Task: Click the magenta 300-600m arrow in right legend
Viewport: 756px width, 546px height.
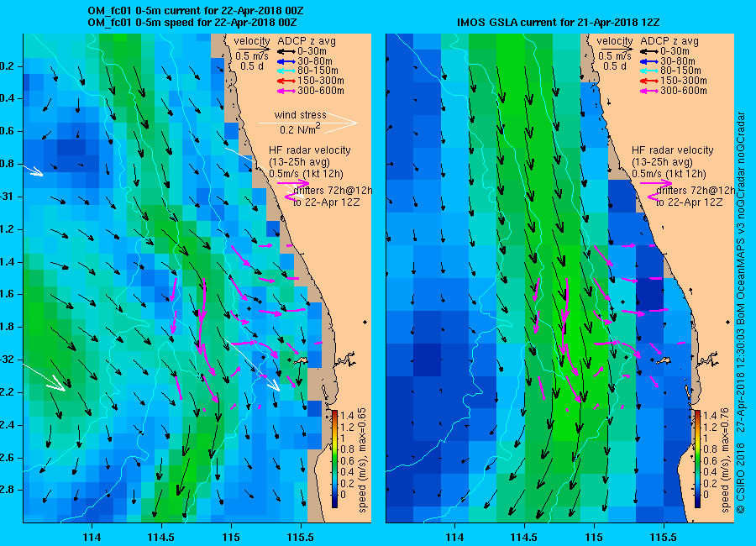Action: click(649, 91)
